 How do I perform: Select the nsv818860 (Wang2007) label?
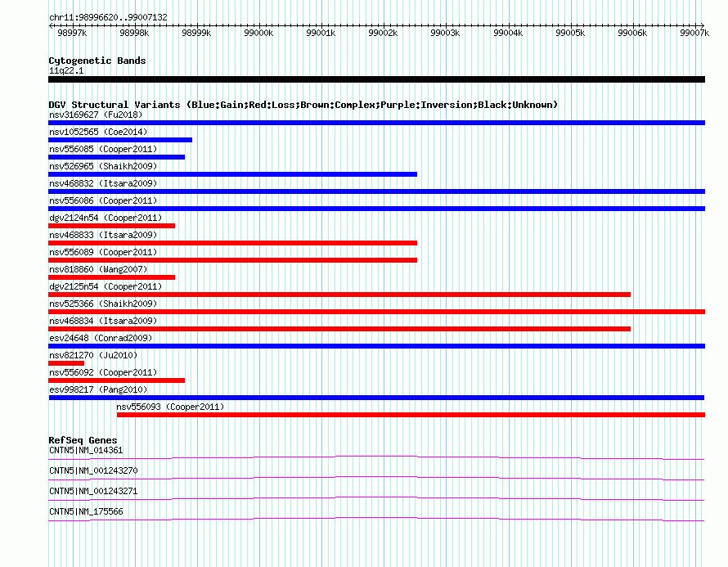coord(98,269)
